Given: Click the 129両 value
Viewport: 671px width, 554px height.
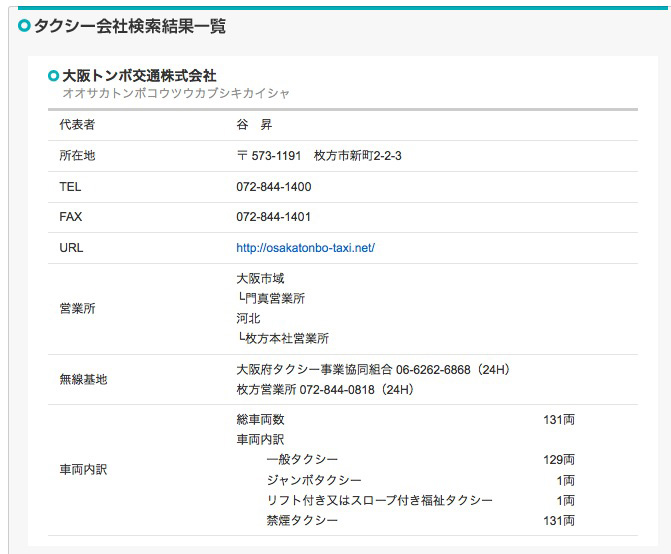Looking at the screenshot, I should click(x=559, y=459).
